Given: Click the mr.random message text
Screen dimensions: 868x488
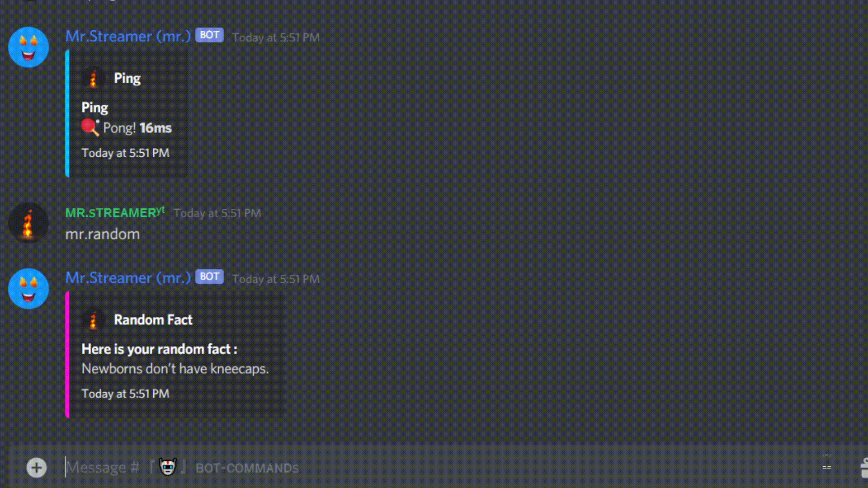Looking at the screenshot, I should tap(103, 235).
